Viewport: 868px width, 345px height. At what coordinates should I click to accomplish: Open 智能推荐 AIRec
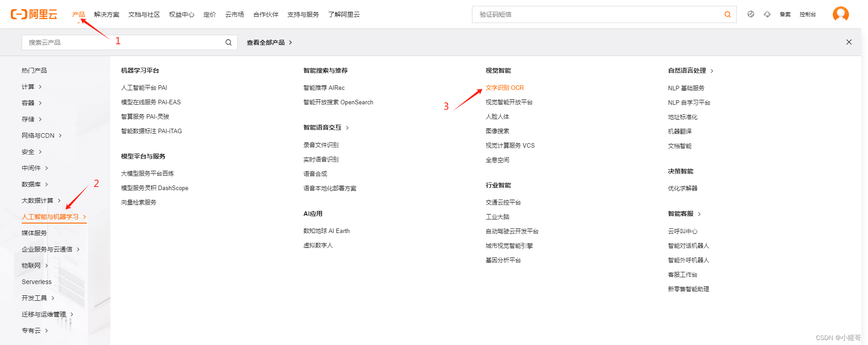pyautogui.click(x=324, y=88)
